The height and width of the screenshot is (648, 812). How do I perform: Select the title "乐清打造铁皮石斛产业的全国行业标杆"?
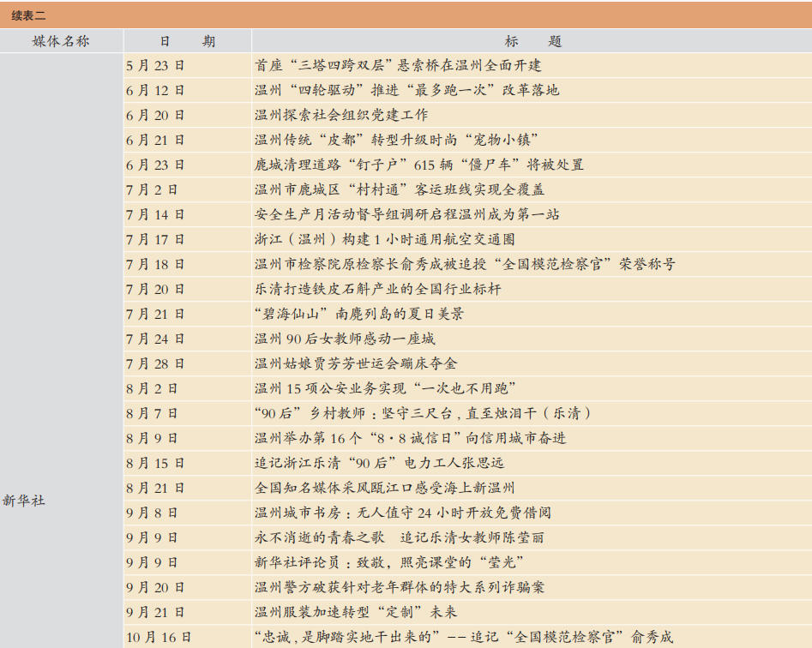378,289
